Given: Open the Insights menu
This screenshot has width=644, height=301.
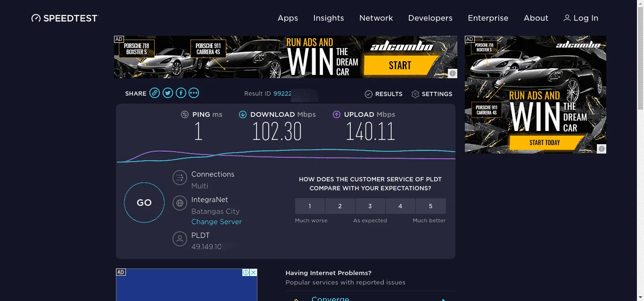Looking at the screenshot, I should [329, 18].
